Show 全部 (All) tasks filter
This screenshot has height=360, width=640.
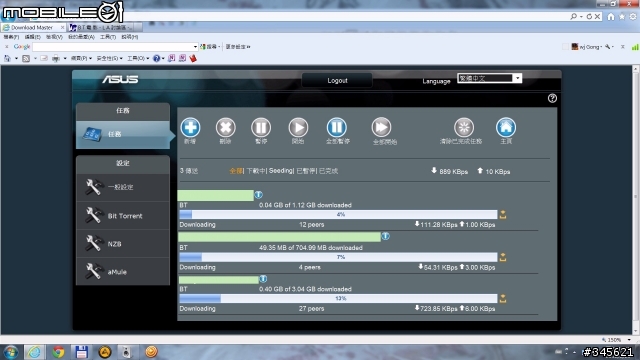coord(236,171)
